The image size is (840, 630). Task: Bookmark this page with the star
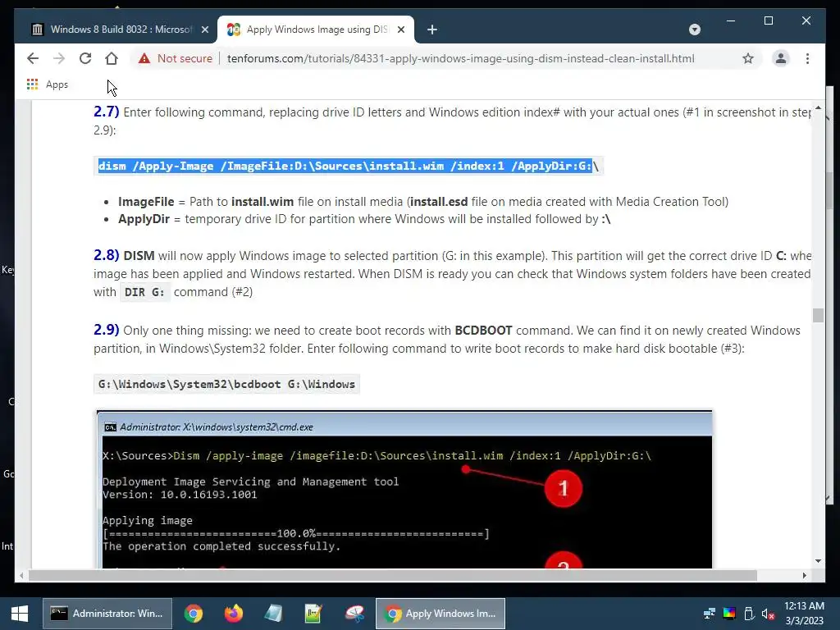coord(748,58)
